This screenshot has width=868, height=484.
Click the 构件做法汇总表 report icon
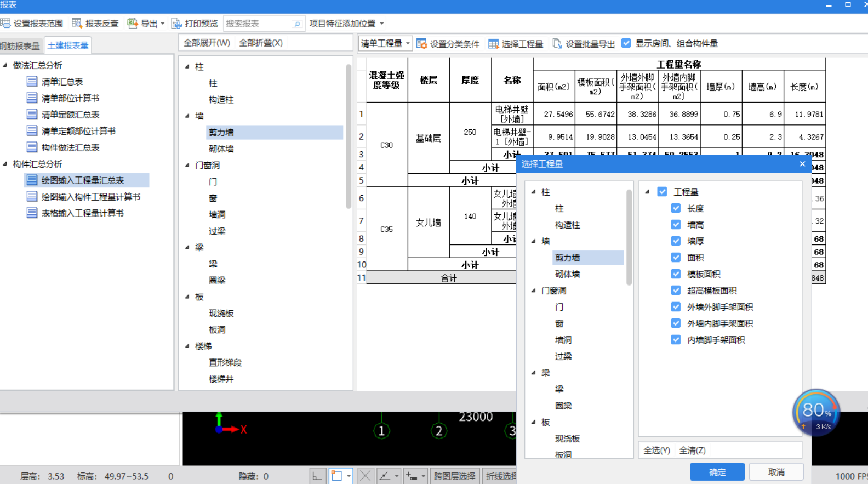click(32, 147)
